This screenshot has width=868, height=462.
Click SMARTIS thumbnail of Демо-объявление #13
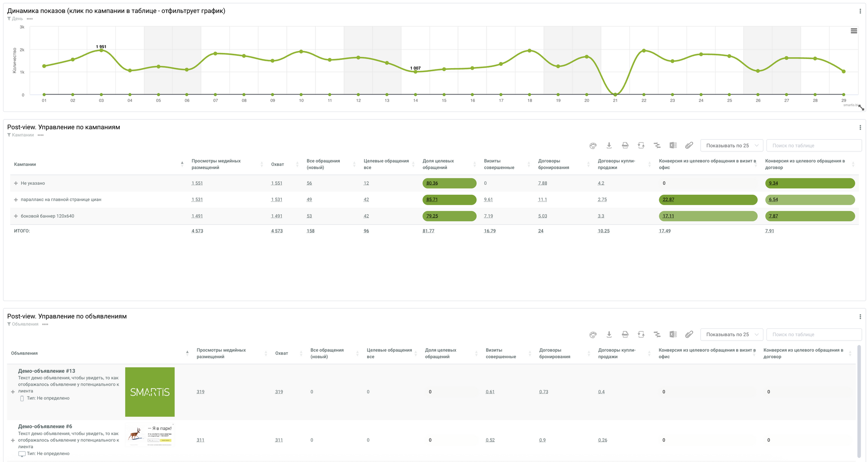150,392
